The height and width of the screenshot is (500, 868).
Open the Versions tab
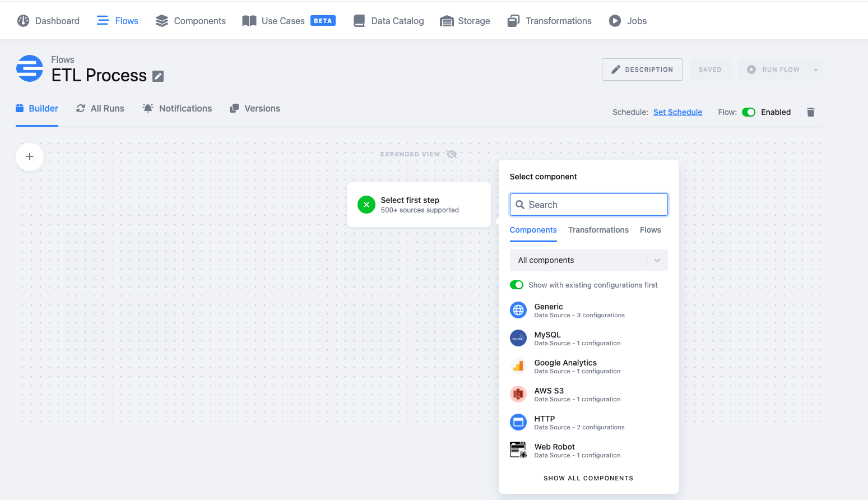255,108
